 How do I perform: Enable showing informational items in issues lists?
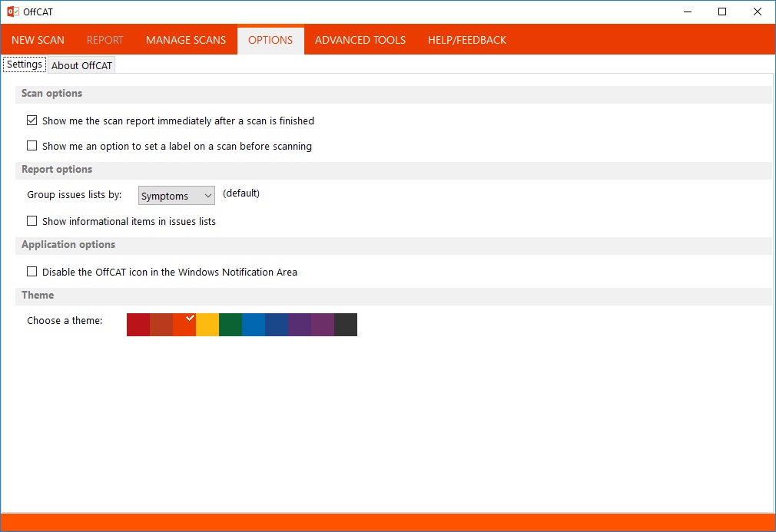pos(32,221)
